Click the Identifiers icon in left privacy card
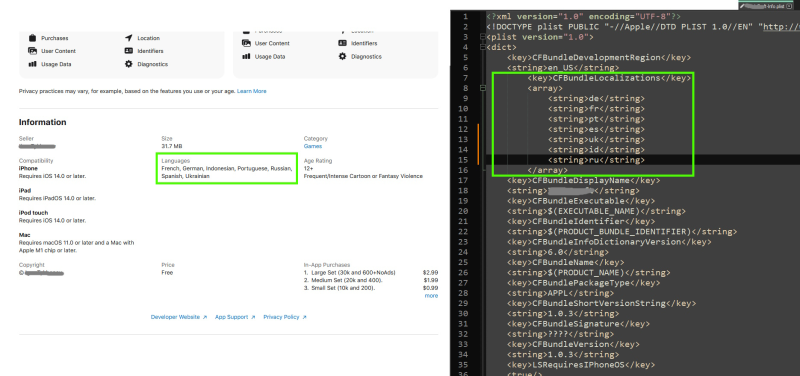 pyautogui.click(x=128, y=51)
